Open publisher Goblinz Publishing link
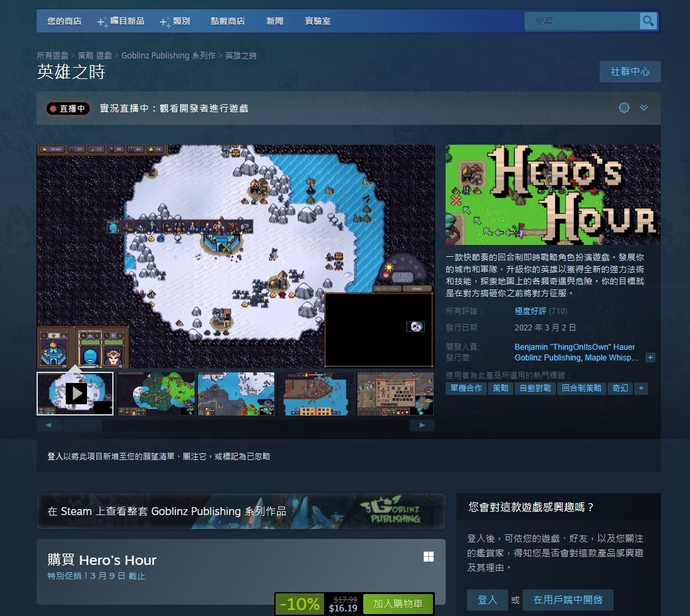This screenshot has height=616, width=690. click(547, 358)
